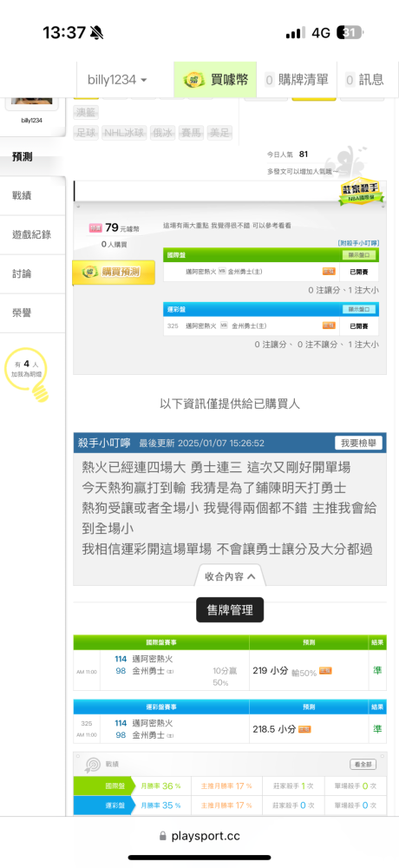The height and width of the screenshot is (868, 399).
Task: Select the 賽馬 league filter
Action: pyautogui.click(x=191, y=133)
